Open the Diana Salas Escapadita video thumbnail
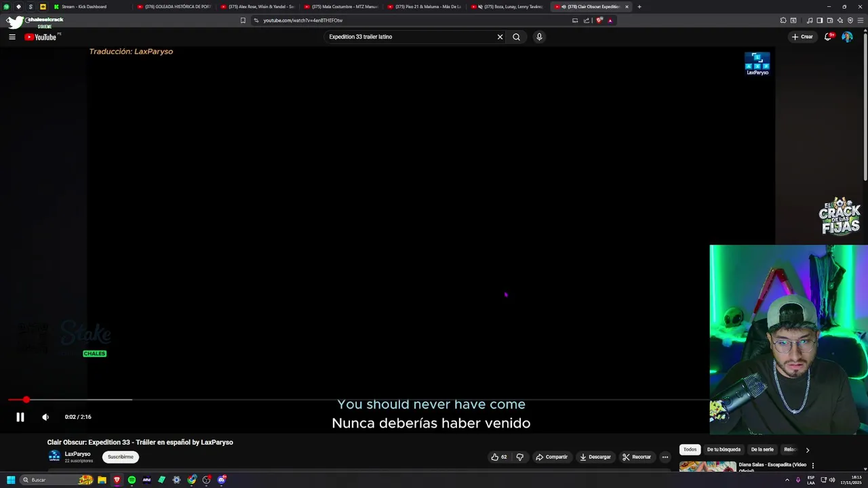The height and width of the screenshot is (488, 868). coord(707,466)
